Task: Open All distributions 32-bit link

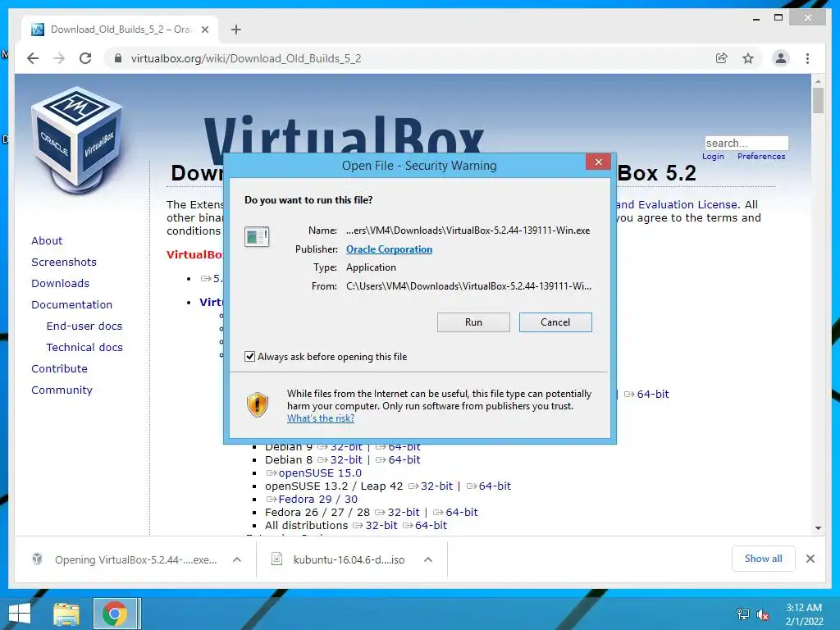Action: click(x=381, y=526)
